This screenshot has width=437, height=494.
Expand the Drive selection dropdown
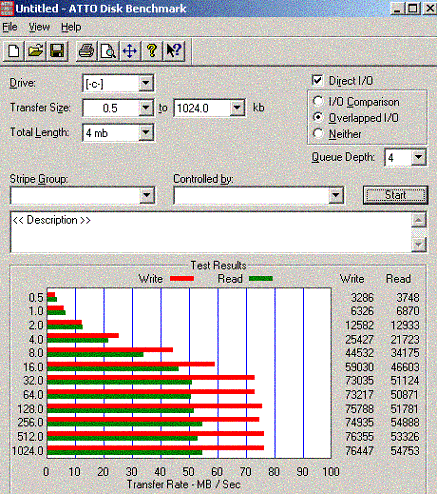click(x=146, y=83)
